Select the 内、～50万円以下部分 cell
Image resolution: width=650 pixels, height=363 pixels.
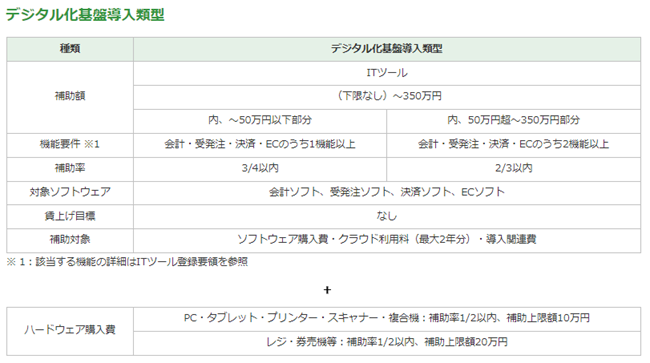click(x=260, y=121)
